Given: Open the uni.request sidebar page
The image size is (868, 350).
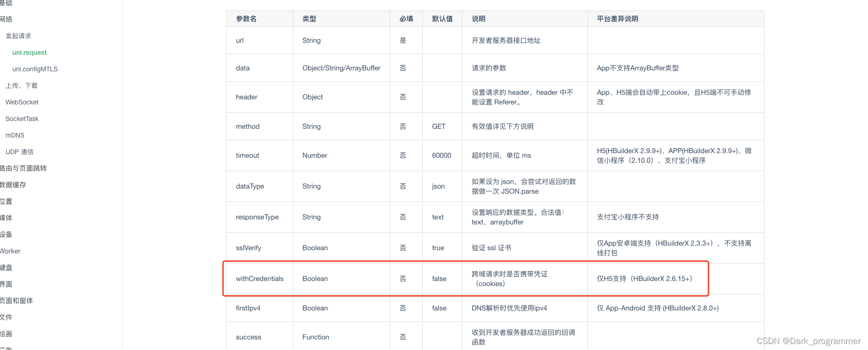Looking at the screenshot, I should point(29,52).
